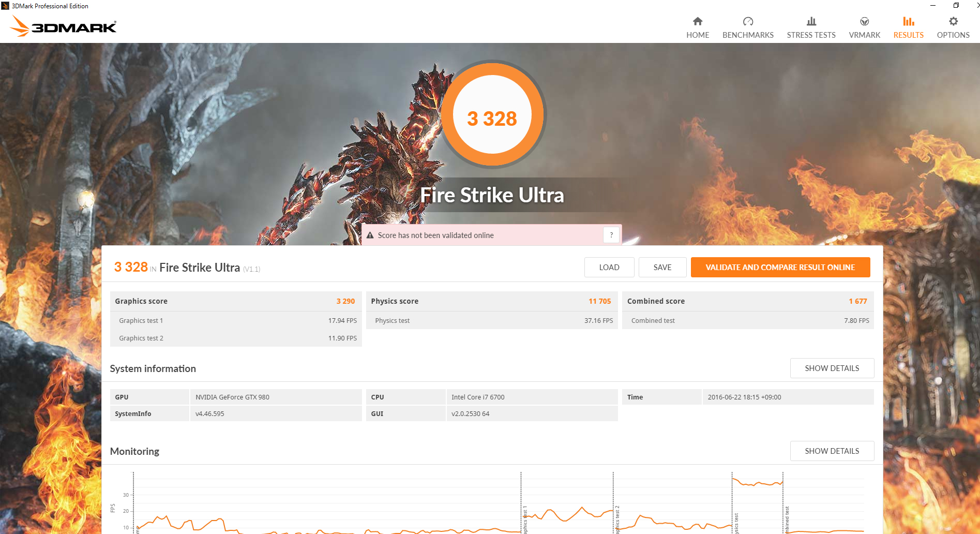Expand System information with Show Details
The height and width of the screenshot is (534, 980).
832,368
